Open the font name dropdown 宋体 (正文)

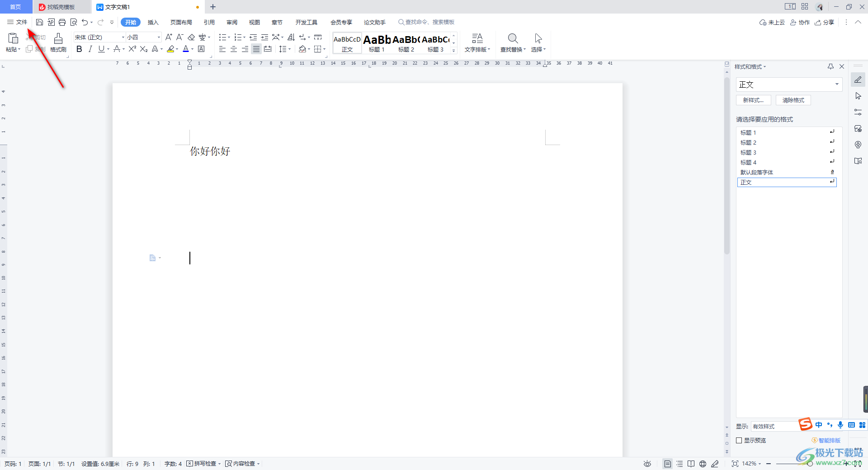pos(123,37)
